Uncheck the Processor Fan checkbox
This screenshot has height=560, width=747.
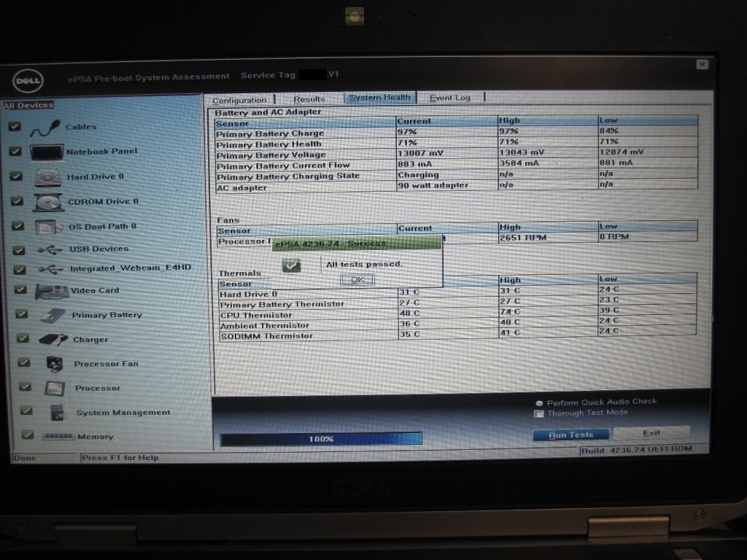[24, 362]
